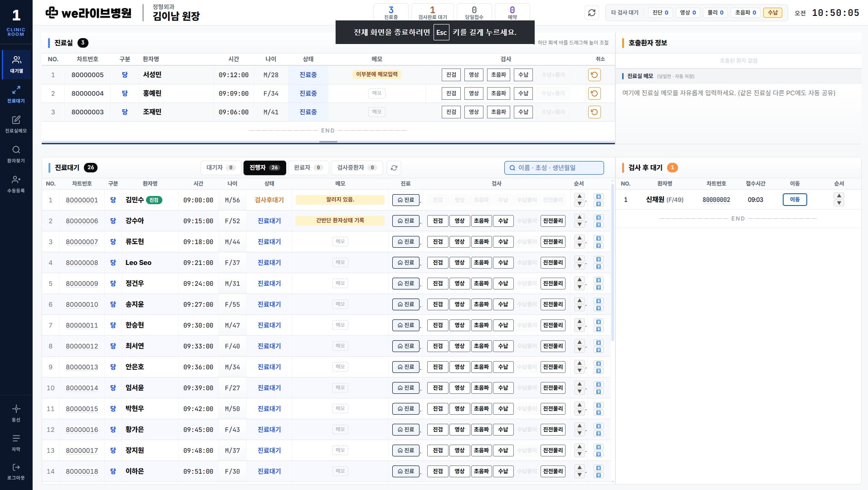Image resolution: width=868 pixels, height=490 pixels.
Task: Open memo '이부분에 메모입력' for 서성민
Action: click(x=377, y=74)
